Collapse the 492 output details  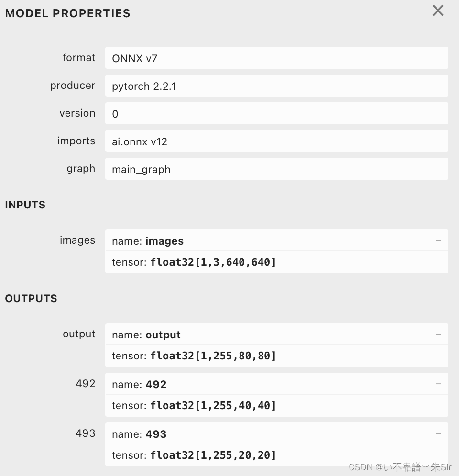[438, 384]
